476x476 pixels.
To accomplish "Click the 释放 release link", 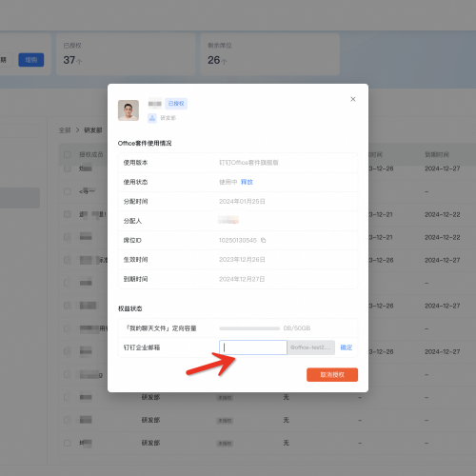I will point(247,182).
